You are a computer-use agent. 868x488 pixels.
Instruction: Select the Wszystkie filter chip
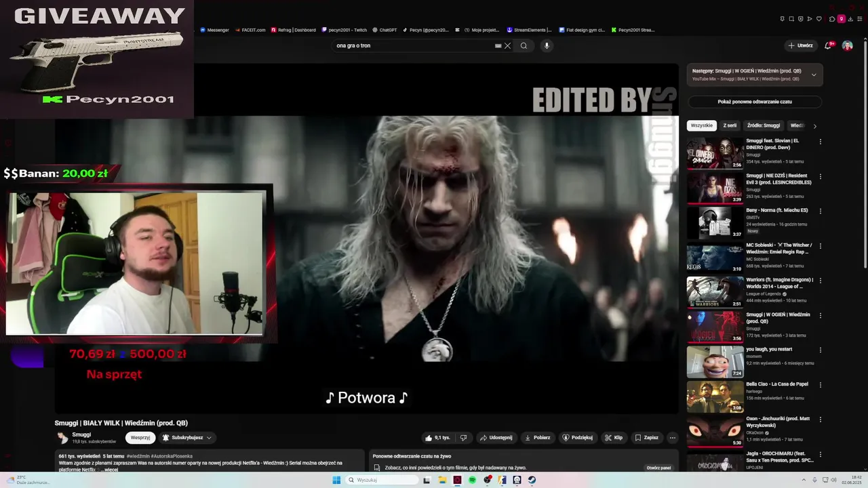701,125
